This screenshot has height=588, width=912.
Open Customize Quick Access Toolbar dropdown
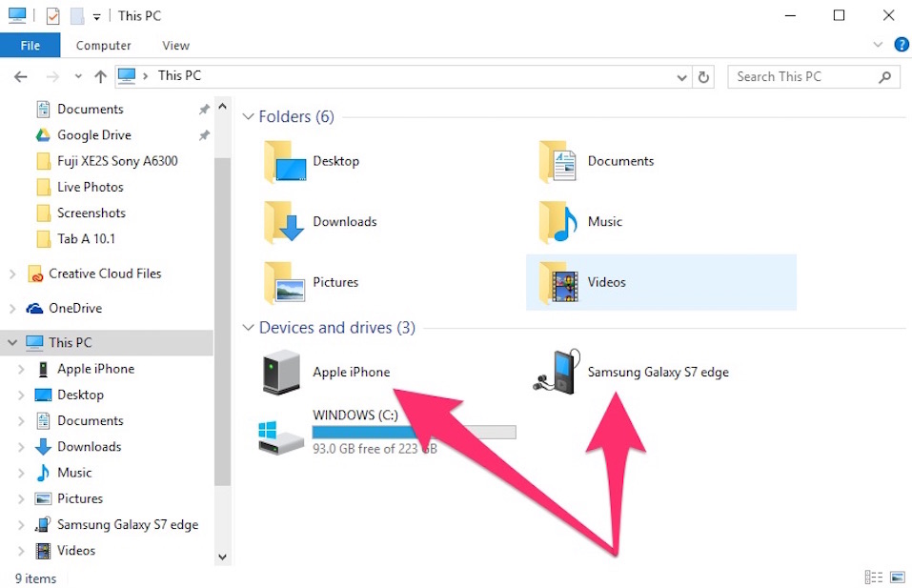click(x=96, y=17)
